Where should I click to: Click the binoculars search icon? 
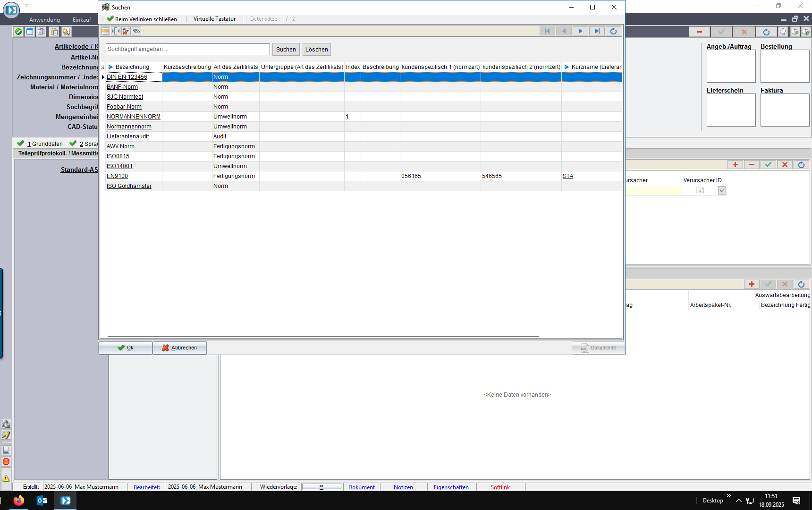tap(136, 31)
